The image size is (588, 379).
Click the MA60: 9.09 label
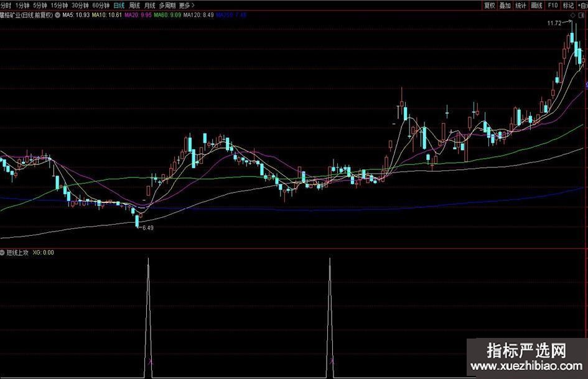click(167, 15)
